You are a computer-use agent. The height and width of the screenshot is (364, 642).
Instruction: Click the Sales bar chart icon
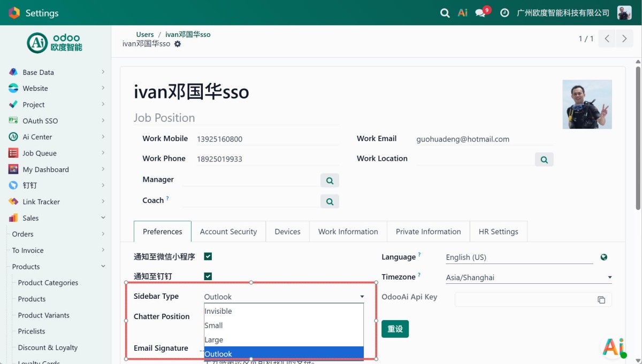(x=13, y=218)
